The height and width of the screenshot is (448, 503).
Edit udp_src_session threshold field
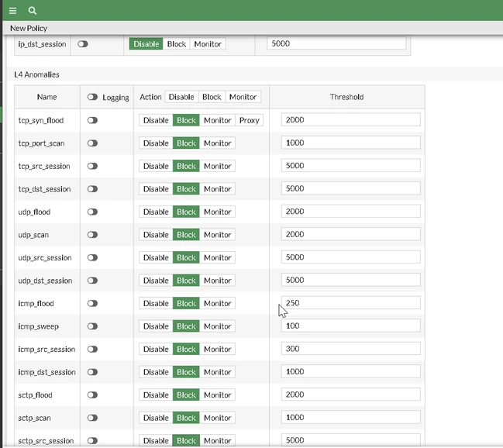coord(351,257)
